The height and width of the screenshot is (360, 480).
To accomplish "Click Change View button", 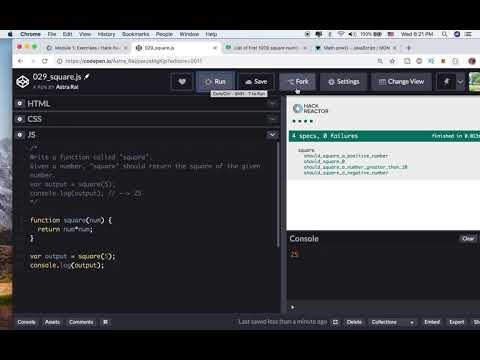I will [x=401, y=82].
